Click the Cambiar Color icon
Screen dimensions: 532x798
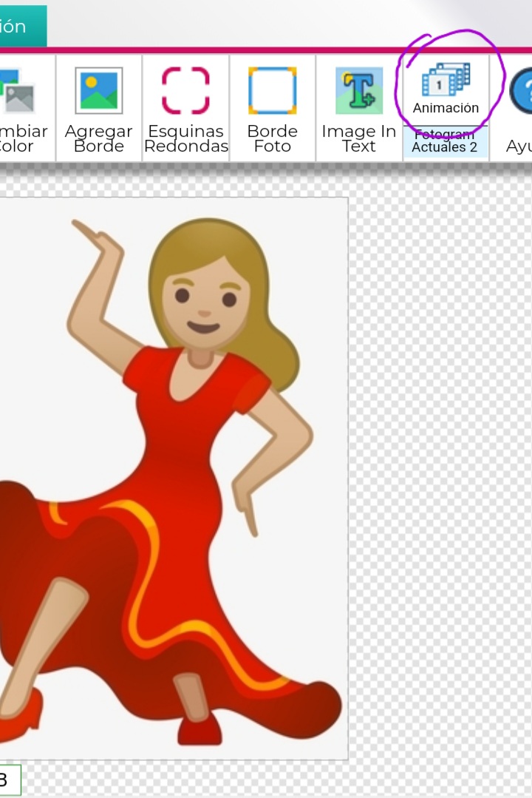(16, 91)
